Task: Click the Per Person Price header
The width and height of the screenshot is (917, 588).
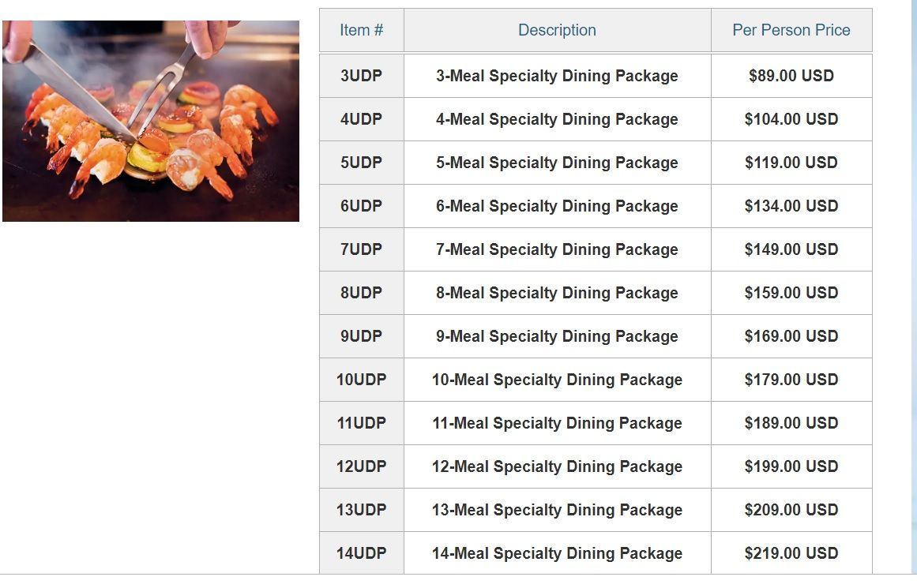Action: pos(791,31)
